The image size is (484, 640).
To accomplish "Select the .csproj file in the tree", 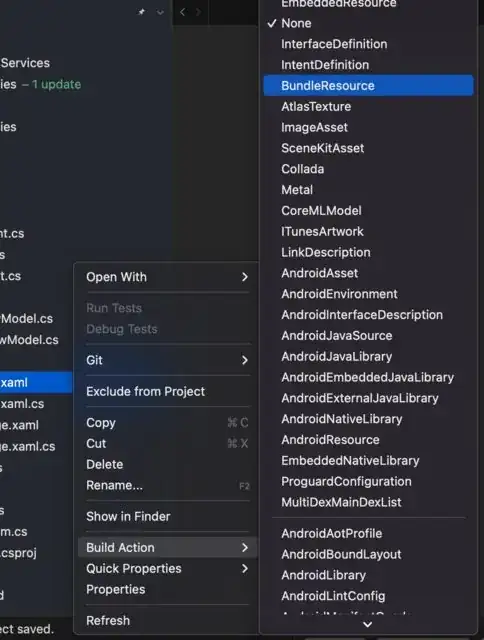I will point(18,553).
